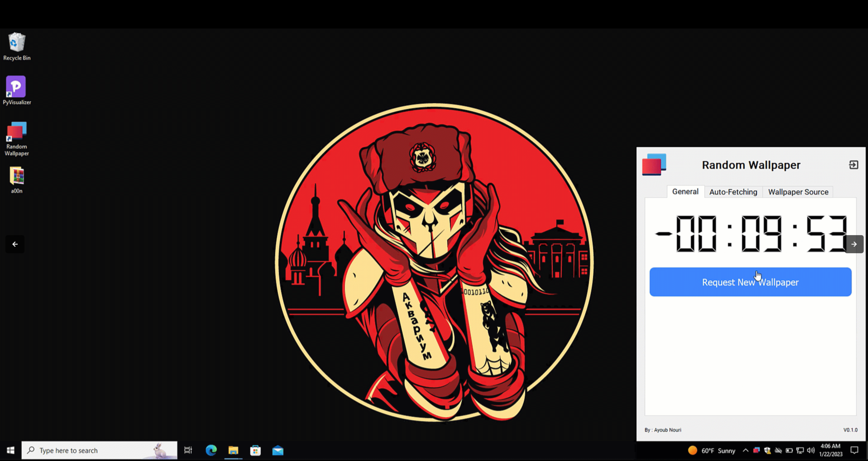Open the 60°F Sunny weather widget

click(x=711, y=451)
